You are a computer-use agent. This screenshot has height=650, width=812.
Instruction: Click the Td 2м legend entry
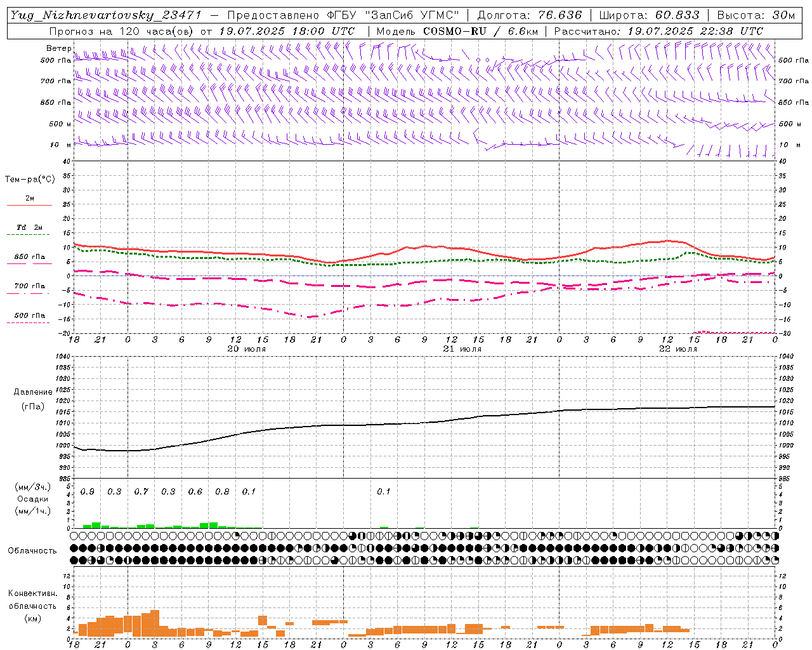coord(30,227)
